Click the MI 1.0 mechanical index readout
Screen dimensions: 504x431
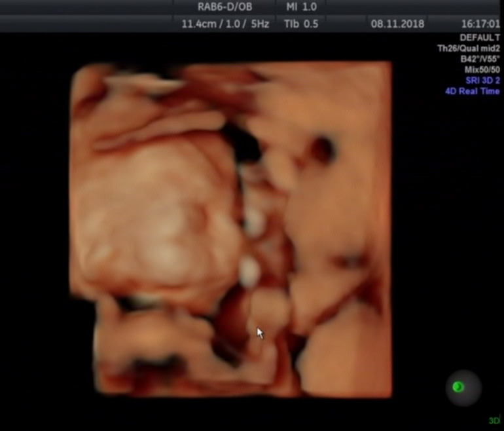pyautogui.click(x=302, y=7)
